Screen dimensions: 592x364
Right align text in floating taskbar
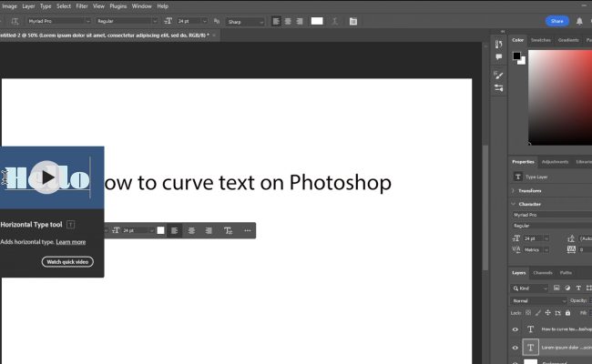209,230
